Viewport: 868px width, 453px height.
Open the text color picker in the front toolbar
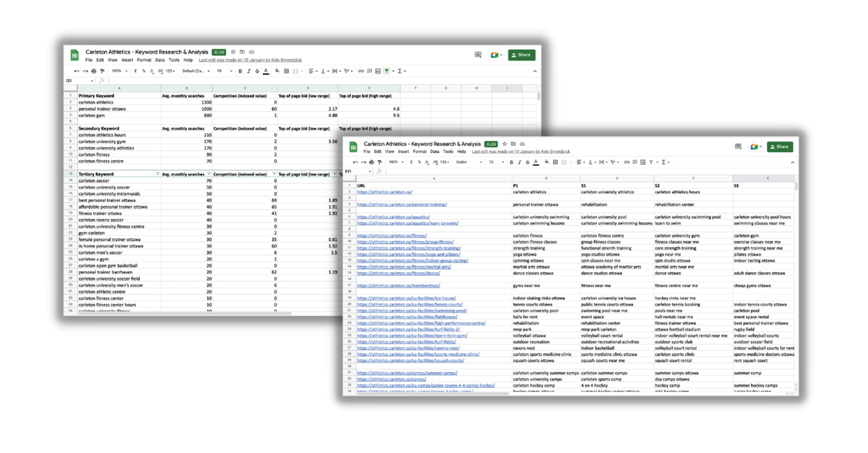(536, 162)
